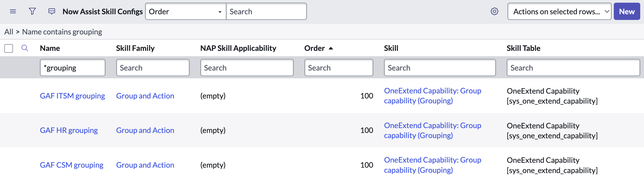Click the Now Assist Skill Configs title
The width and height of the screenshot is (644, 183).
pyautogui.click(x=102, y=12)
